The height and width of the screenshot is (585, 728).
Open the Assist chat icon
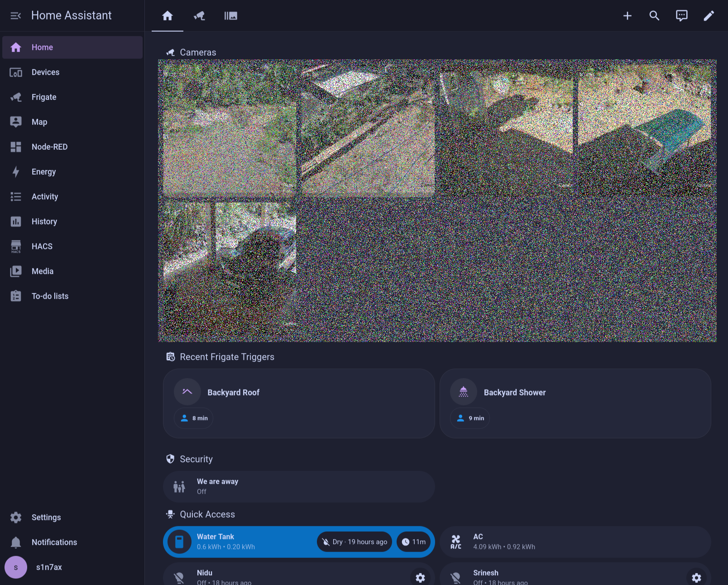click(x=682, y=16)
